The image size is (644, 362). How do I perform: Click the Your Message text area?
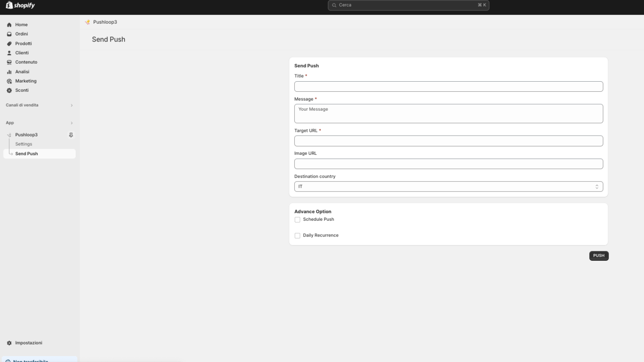click(448, 113)
